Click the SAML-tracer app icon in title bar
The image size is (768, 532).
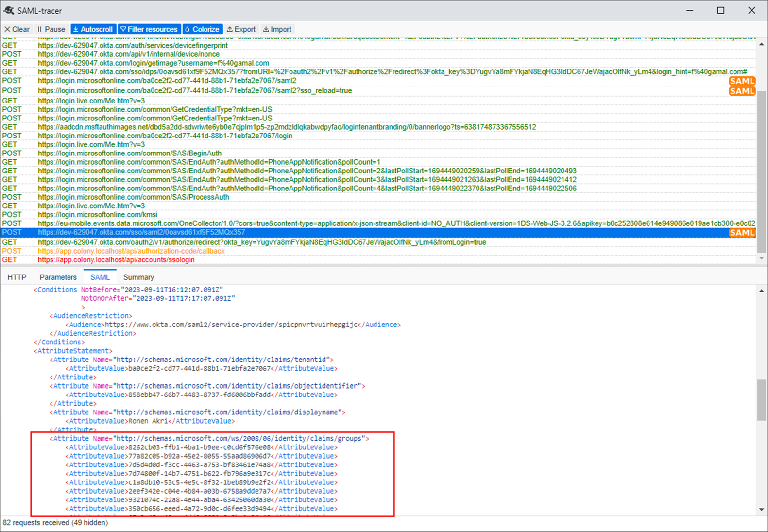point(9,10)
